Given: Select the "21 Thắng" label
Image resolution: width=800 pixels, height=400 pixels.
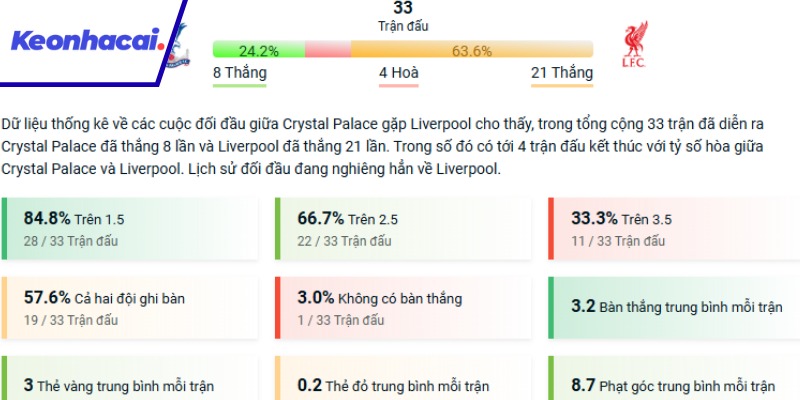Looking at the screenshot, I should [561, 73].
